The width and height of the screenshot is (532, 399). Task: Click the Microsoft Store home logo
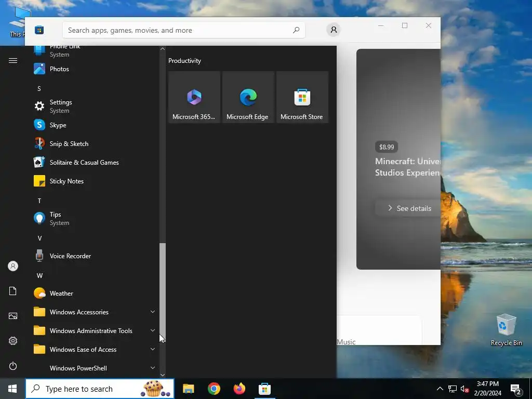(39, 30)
